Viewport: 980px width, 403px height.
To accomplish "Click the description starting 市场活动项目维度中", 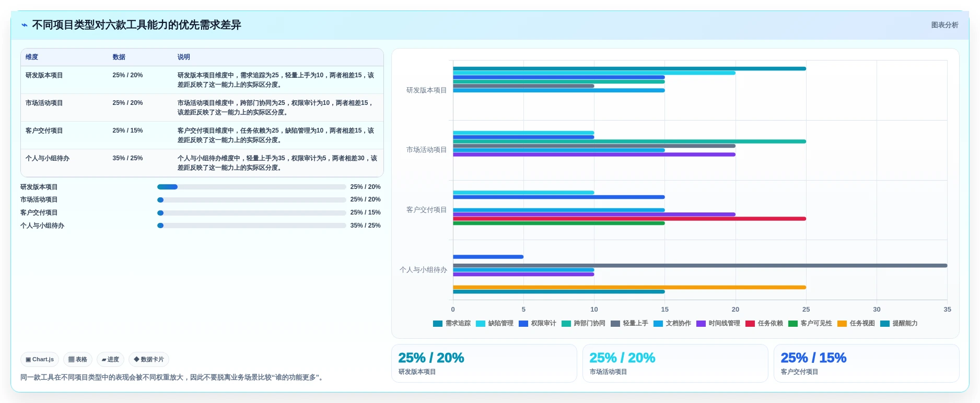I will (276, 108).
